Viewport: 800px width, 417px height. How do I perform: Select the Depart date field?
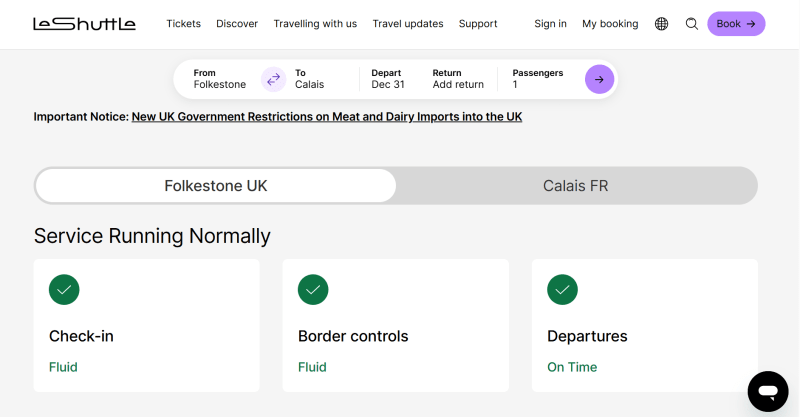coord(388,79)
